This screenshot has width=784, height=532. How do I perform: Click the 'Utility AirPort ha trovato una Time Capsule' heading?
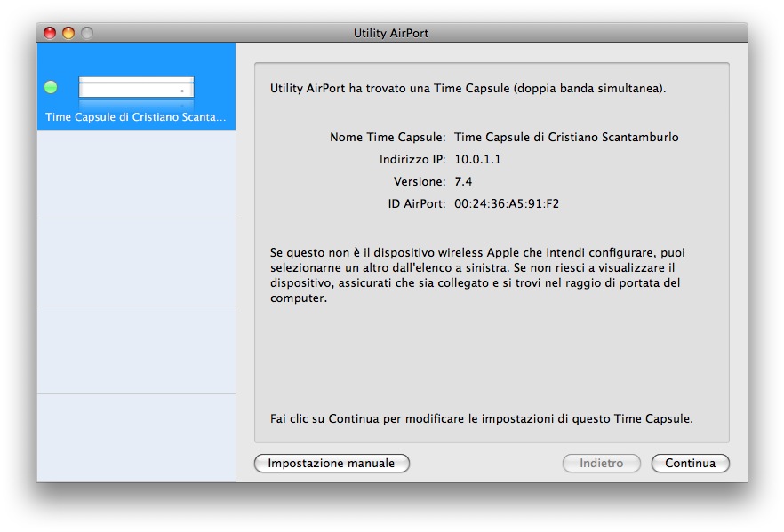point(468,89)
